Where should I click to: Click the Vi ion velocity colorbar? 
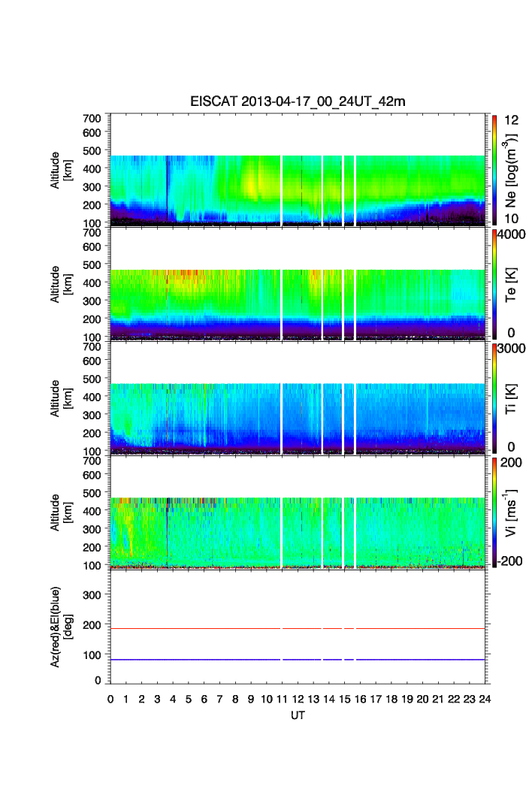pos(494,512)
